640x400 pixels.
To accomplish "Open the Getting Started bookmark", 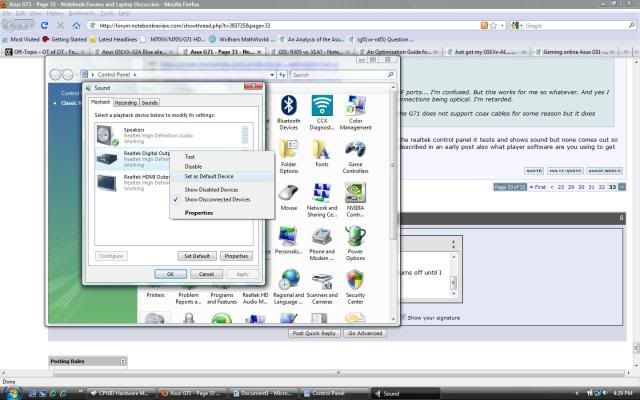I will [65, 40].
